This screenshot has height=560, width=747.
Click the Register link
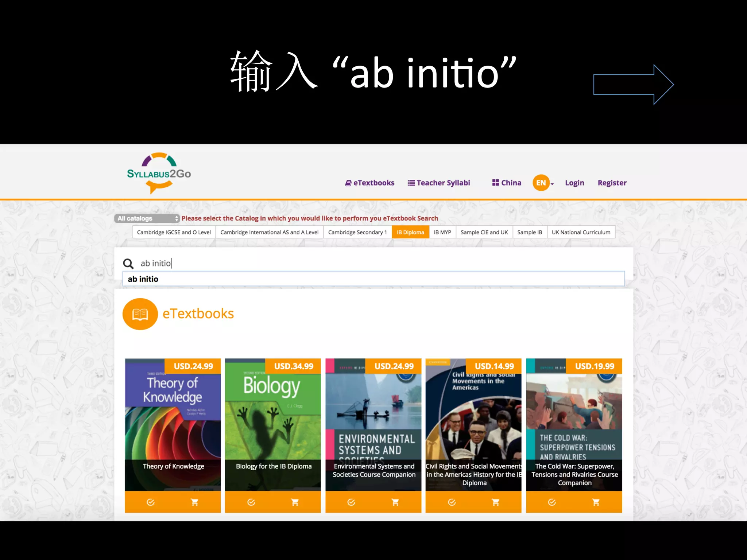[612, 183]
